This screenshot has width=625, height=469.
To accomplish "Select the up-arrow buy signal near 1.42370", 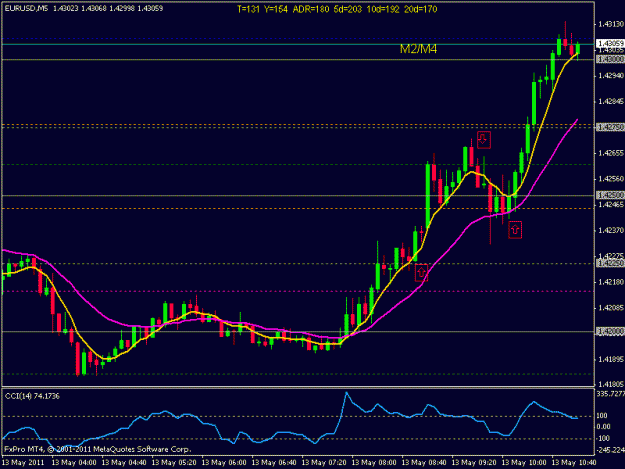I will (x=515, y=230).
